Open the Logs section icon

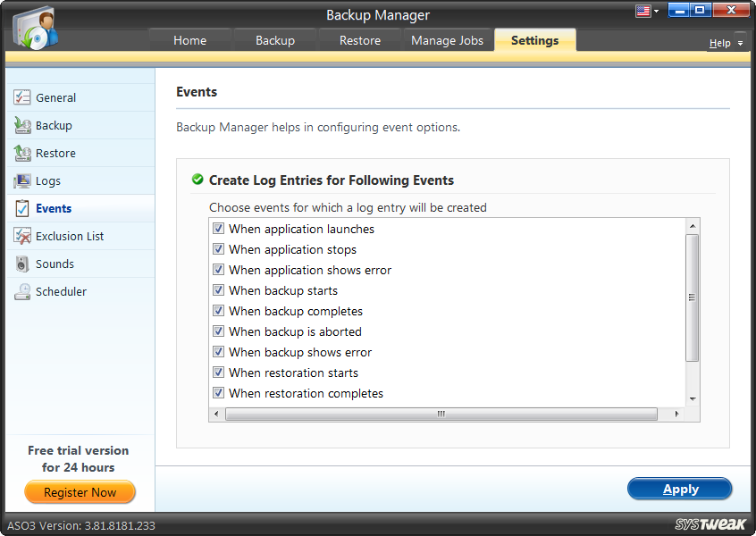[x=21, y=180]
